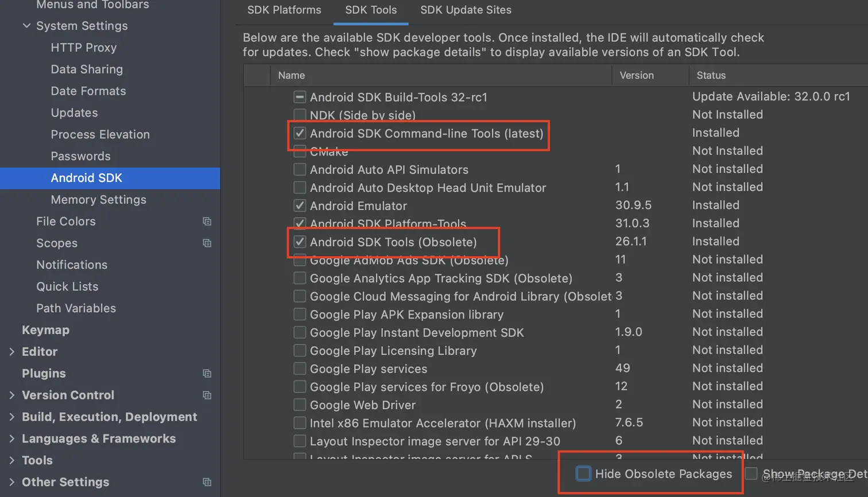Click the project-level icon next to Scopes
Viewport: 868px width, 497px height.
click(207, 243)
